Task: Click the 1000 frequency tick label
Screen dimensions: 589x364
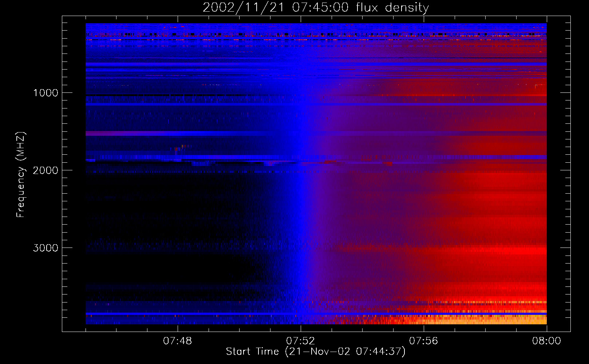Action: [x=46, y=93]
